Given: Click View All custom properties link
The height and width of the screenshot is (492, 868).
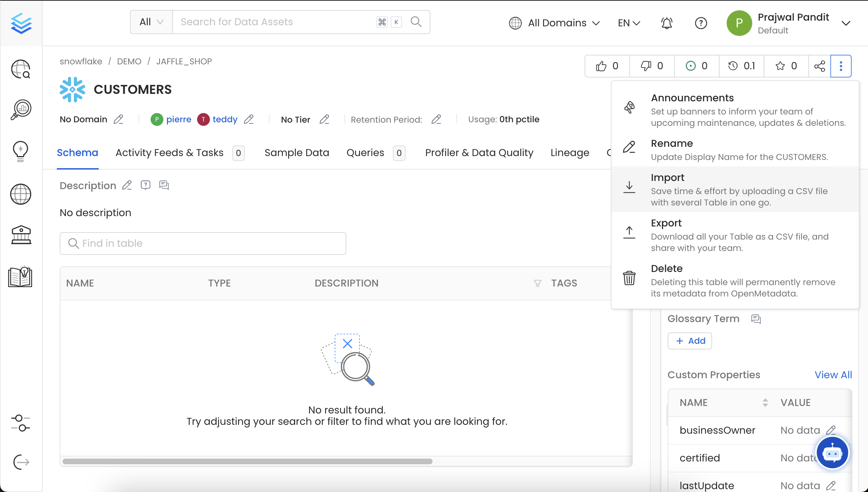Looking at the screenshot, I should click(x=833, y=375).
